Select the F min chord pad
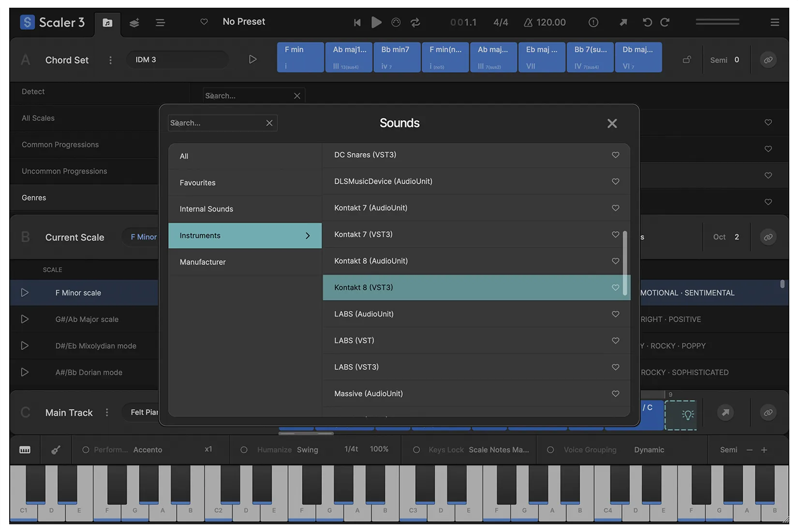This screenshot has width=798, height=532. (x=300, y=58)
